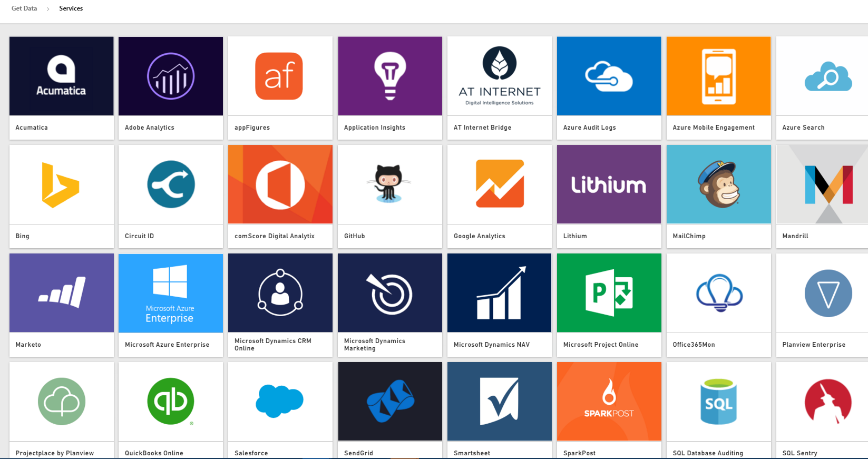The width and height of the screenshot is (868, 459).
Task: Click the QuickBooks Online caption text
Action: click(x=154, y=453)
